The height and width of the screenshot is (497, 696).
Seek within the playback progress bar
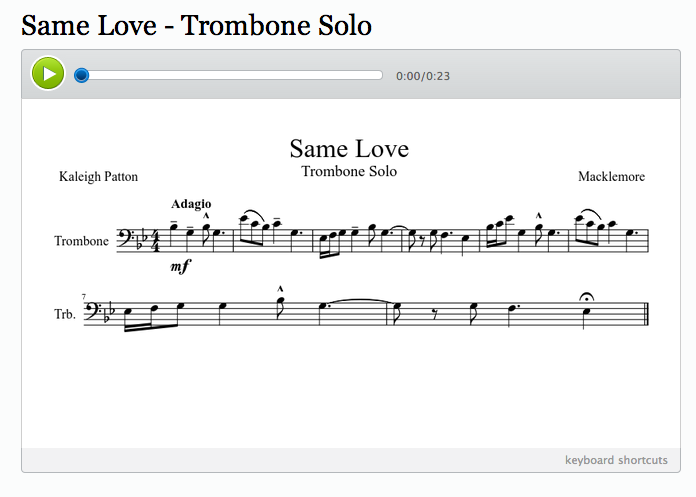(x=229, y=75)
